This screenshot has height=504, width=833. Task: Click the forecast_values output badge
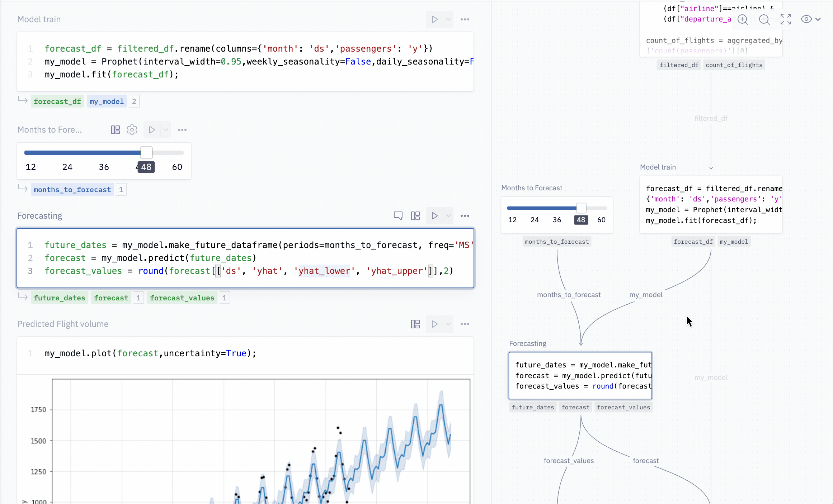tap(182, 298)
